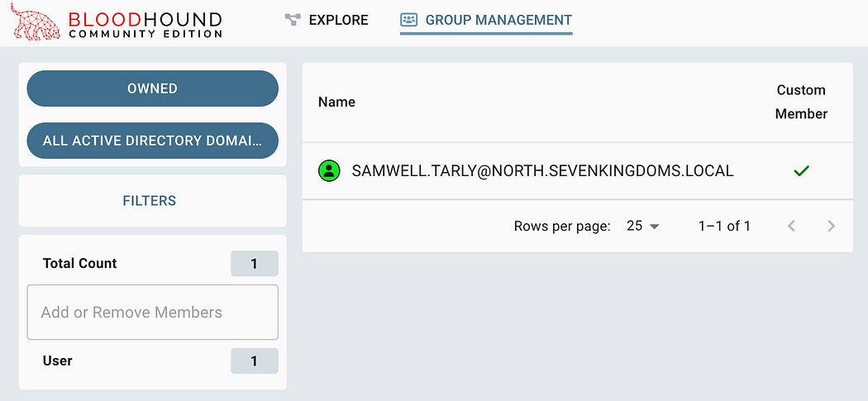Viewport: 868px width, 401px height.
Task: Focus the Add or Remove Members field
Action: [x=153, y=313]
